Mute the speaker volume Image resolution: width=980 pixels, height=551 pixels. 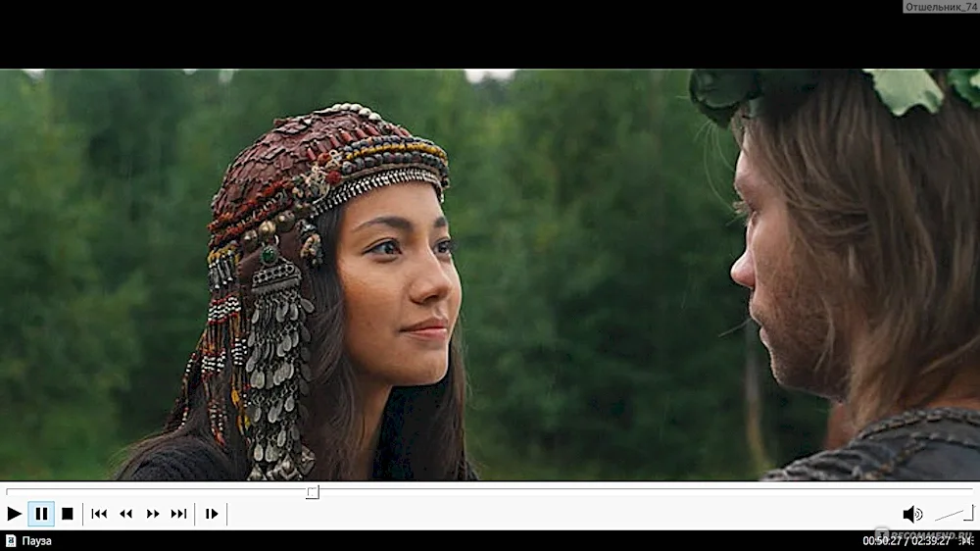pyautogui.click(x=912, y=514)
